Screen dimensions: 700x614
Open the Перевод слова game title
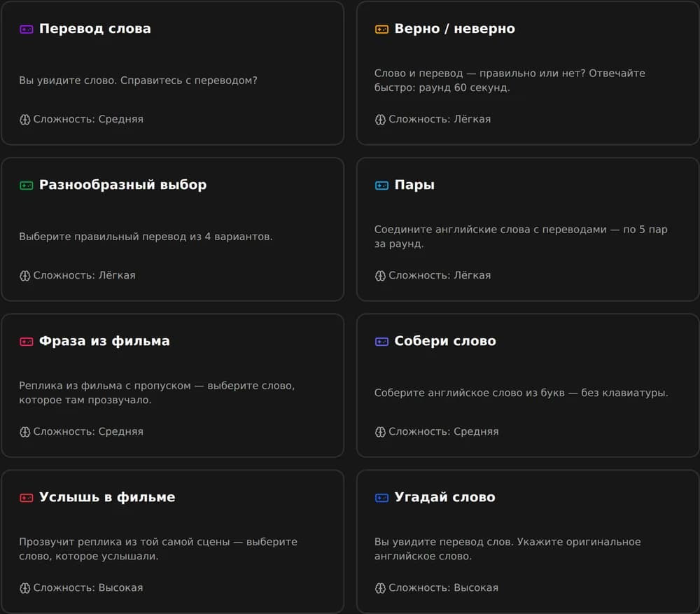click(x=95, y=29)
